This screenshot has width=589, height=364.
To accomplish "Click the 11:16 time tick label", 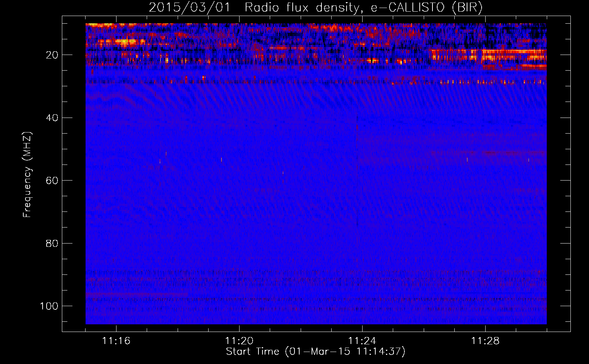I will tap(116, 341).
